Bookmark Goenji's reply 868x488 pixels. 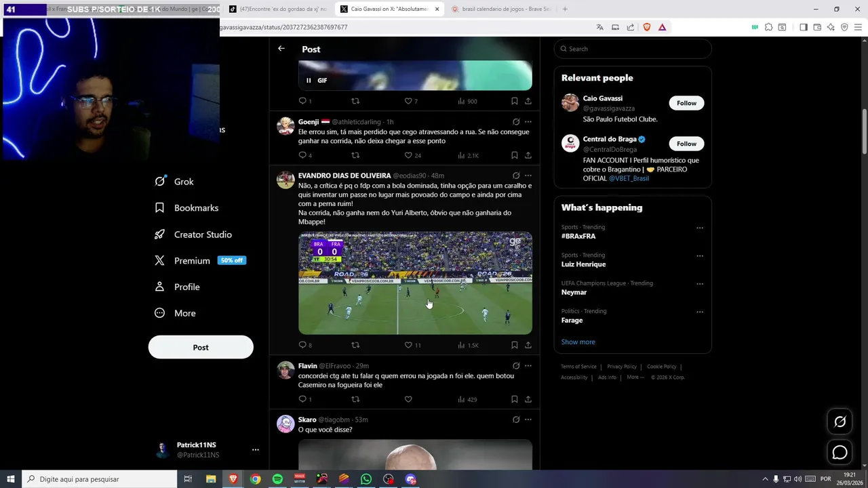point(514,155)
